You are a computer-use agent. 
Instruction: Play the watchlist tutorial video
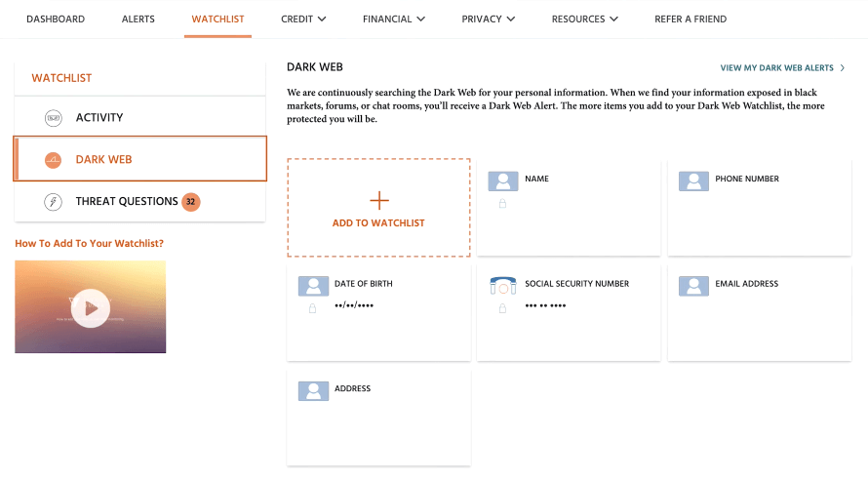pyautogui.click(x=91, y=308)
